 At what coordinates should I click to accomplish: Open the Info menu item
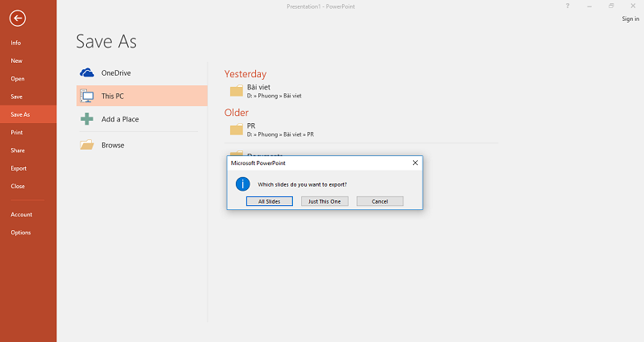[16, 43]
